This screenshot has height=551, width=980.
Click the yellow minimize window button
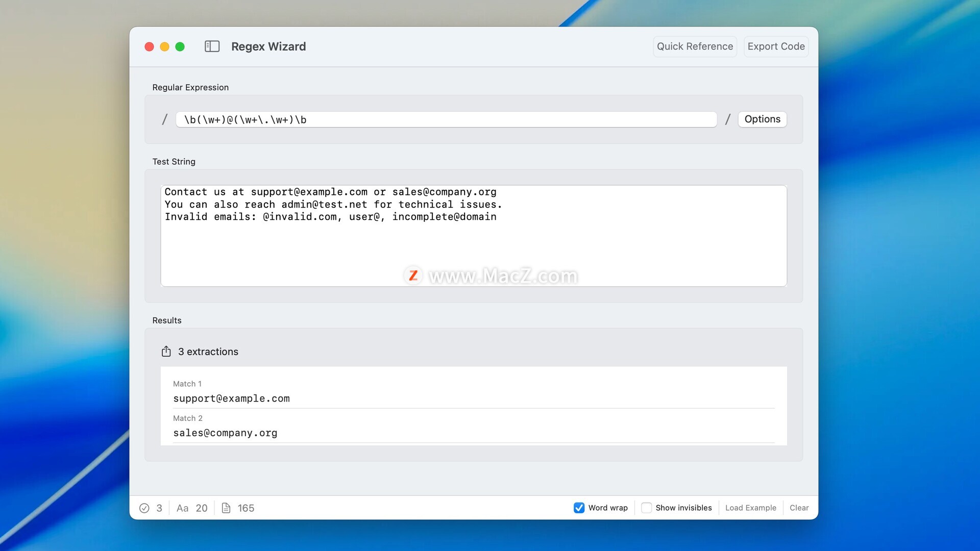tap(164, 47)
